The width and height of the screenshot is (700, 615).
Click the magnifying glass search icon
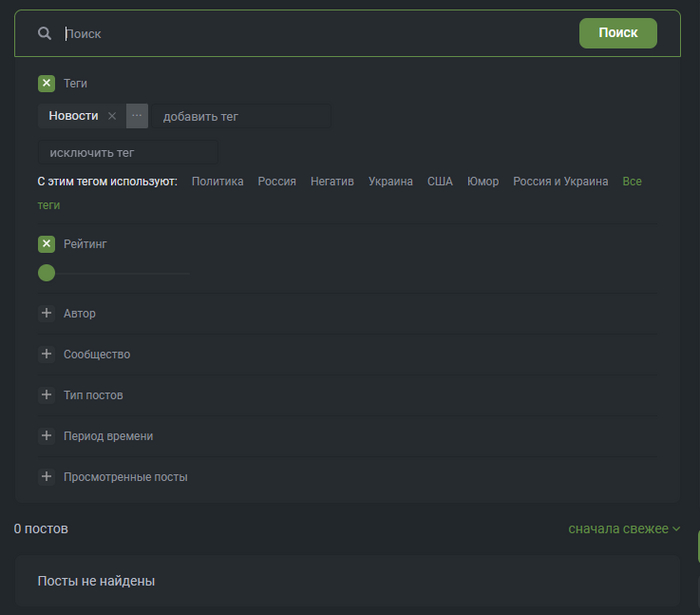point(44,33)
